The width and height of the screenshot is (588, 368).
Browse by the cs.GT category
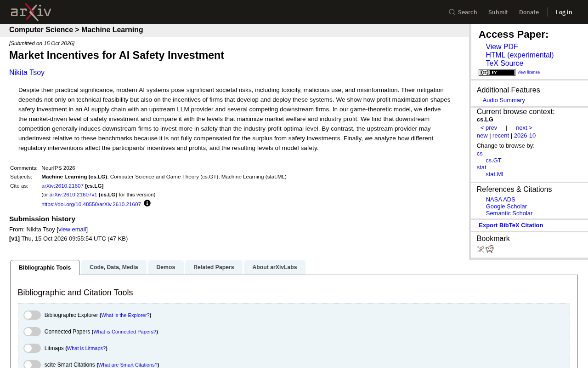(x=493, y=161)
